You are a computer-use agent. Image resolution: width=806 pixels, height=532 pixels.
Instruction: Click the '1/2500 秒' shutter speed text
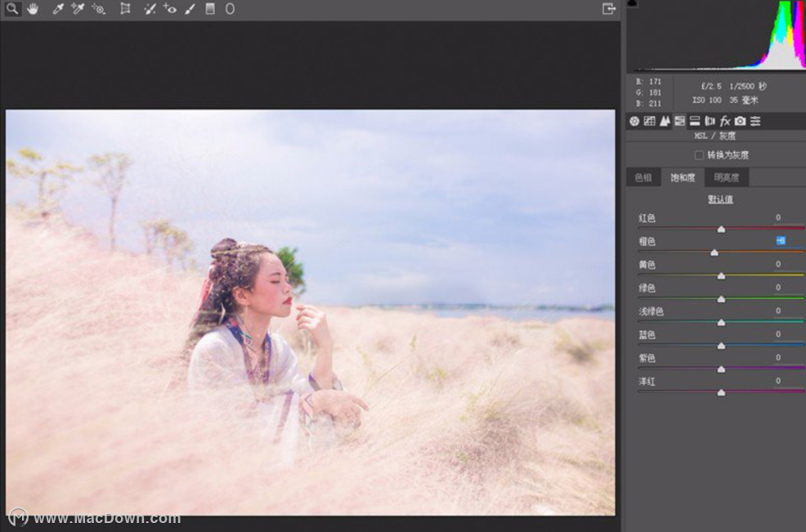(748, 87)
